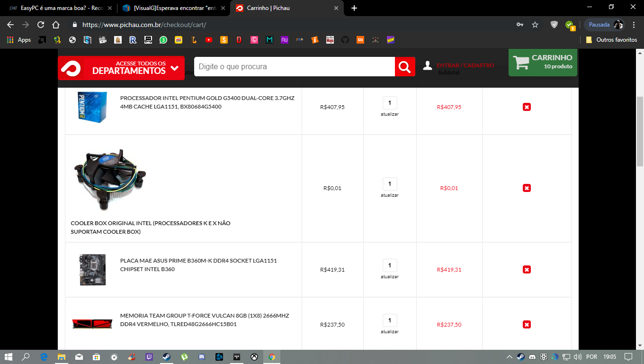Open the Apps bookmarks shortcut
Screen dimensions: 644x364
click(19, 40)
